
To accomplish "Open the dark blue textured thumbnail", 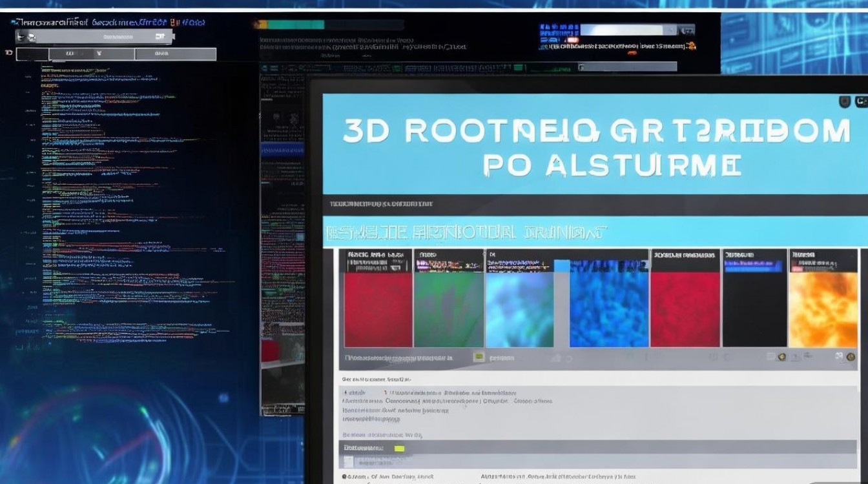I will coord(609,309).
